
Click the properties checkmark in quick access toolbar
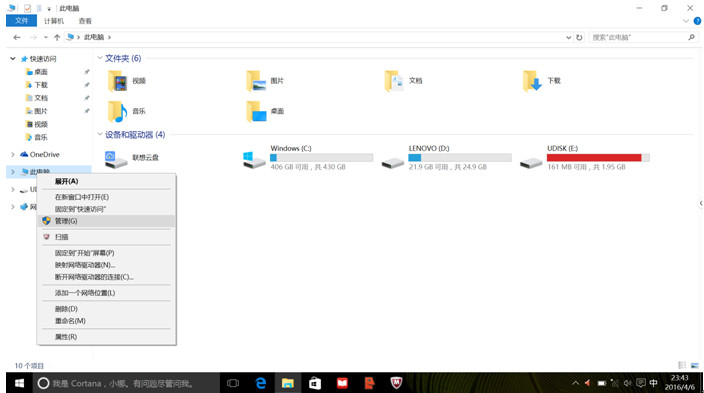click(x=27, y=8)
